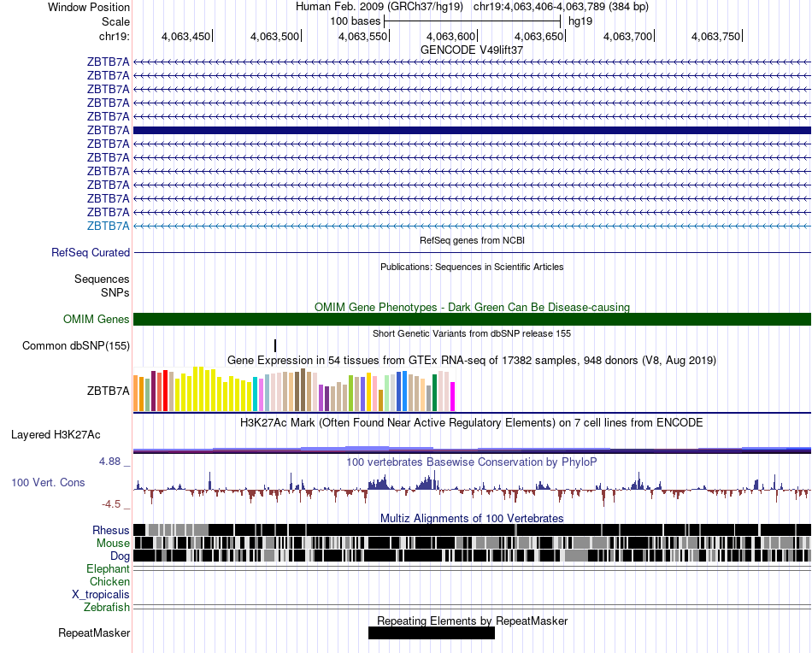
Task: Click the Sequences SNPs publications label
Action: 102,285
